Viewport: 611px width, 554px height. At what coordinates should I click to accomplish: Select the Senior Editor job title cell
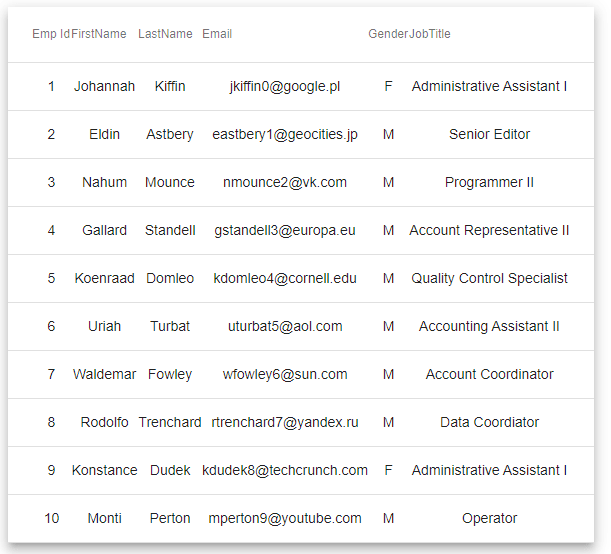(x=489, y=134)
